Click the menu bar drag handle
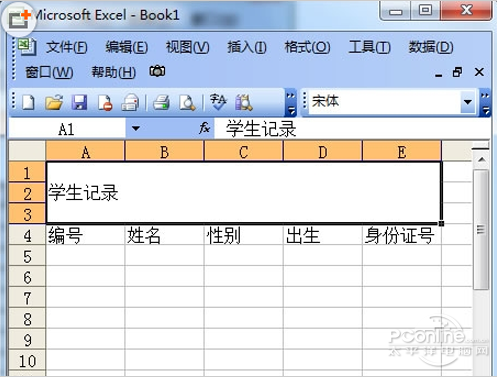 coord(14,59)
